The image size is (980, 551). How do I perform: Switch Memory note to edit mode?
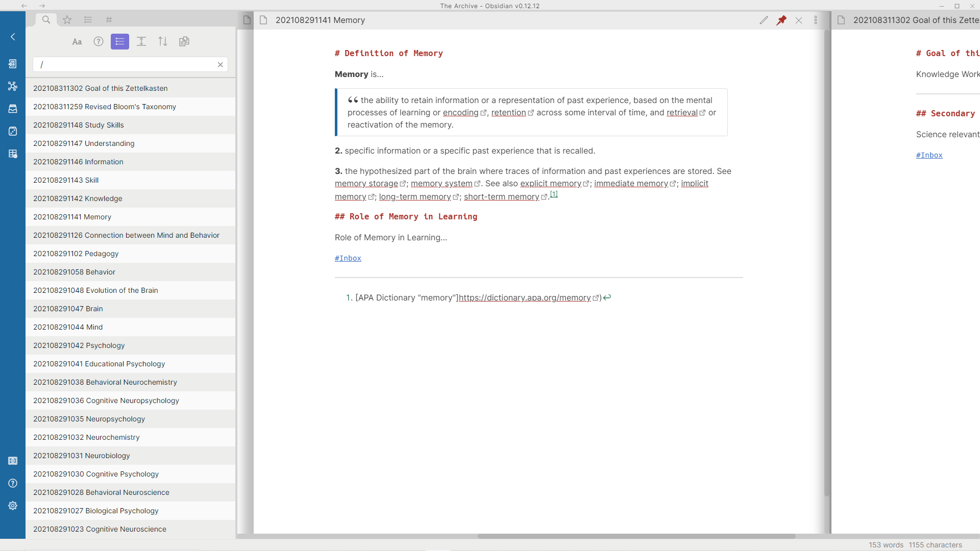764,20
